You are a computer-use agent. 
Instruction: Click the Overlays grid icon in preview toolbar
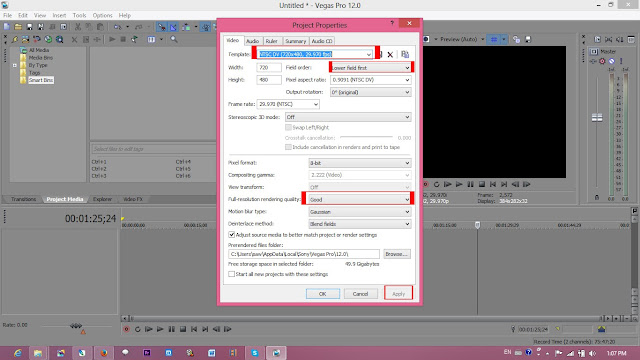point(494,39)
